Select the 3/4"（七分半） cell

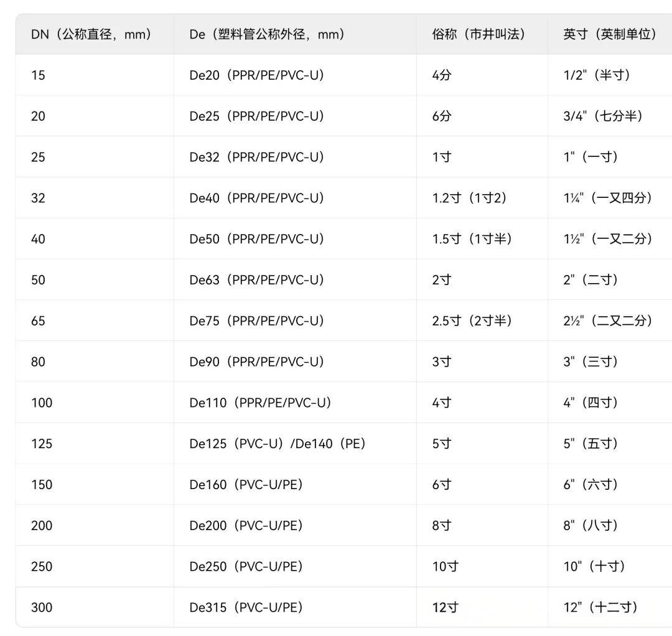pyautogui.click(x=603, y=116)
